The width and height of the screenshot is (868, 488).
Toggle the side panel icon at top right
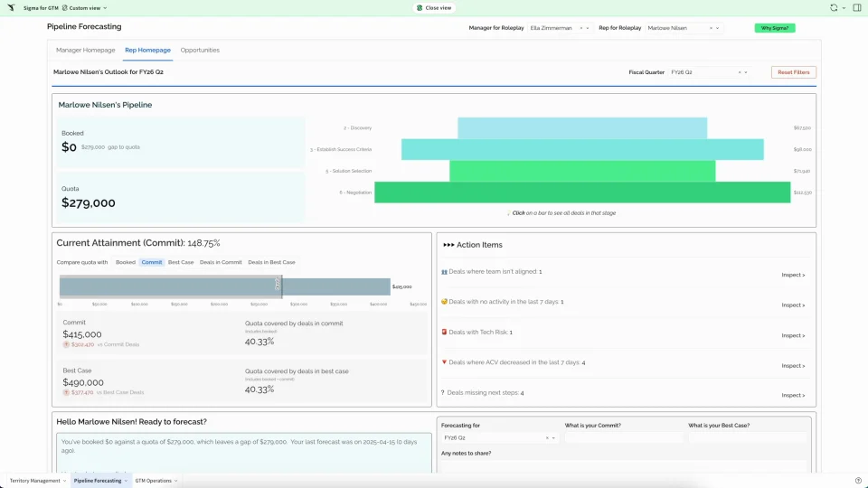coord(856,7)
